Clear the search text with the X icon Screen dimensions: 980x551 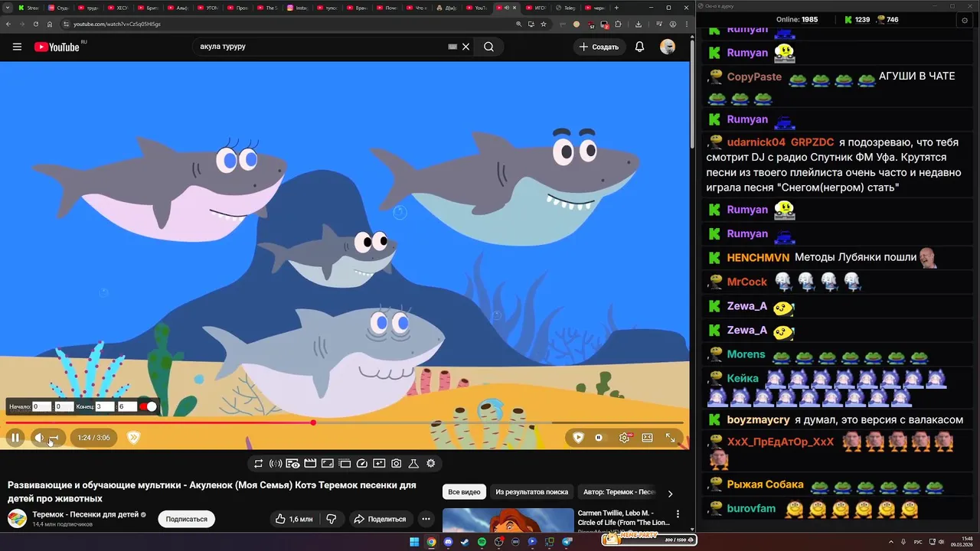(465, 47)
